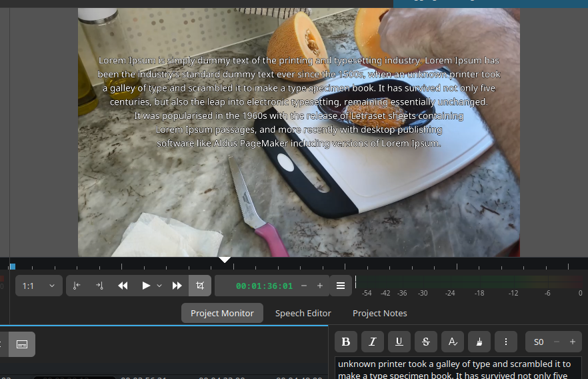588x379 pixels.
Task: Click the rewind button
Action: point(123,286)
